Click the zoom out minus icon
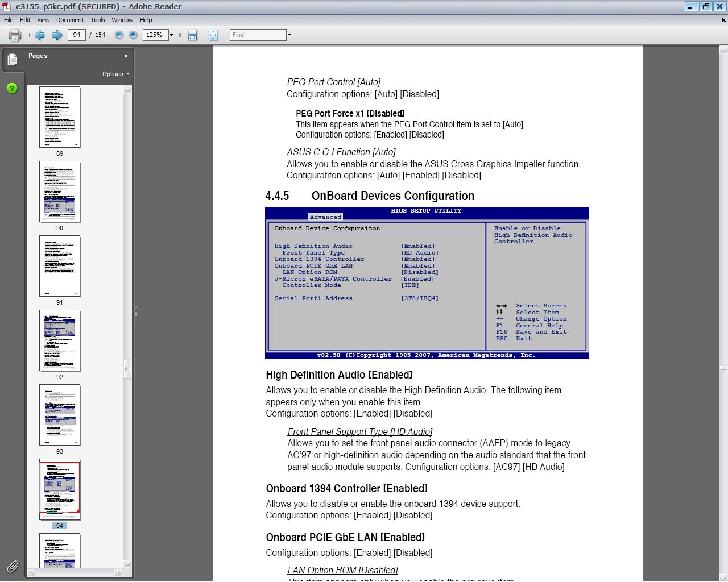This screenshot has height=582, width=728. 119,35
